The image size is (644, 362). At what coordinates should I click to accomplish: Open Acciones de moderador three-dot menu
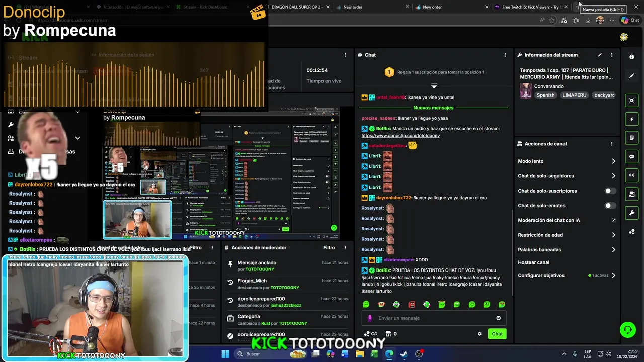pos(345,247)
